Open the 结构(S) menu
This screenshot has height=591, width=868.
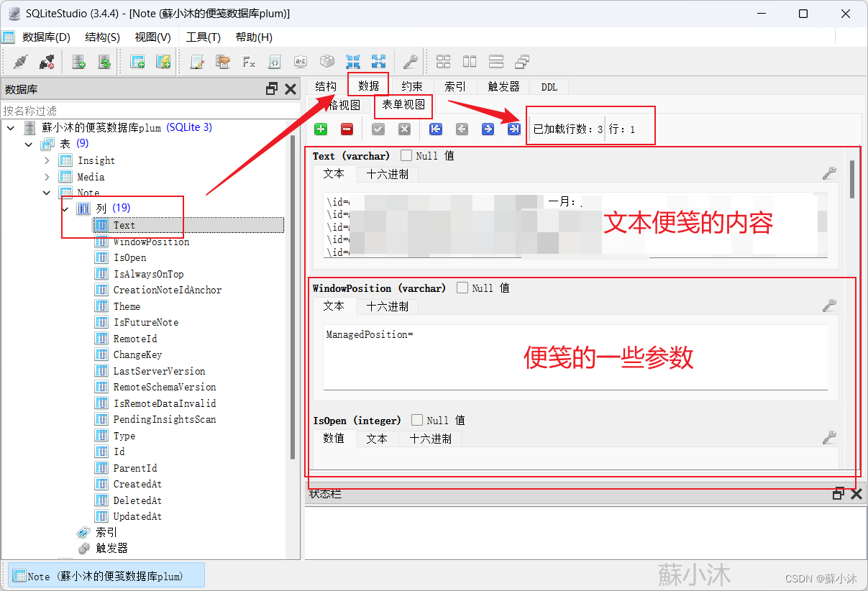[x=103, y=37]
